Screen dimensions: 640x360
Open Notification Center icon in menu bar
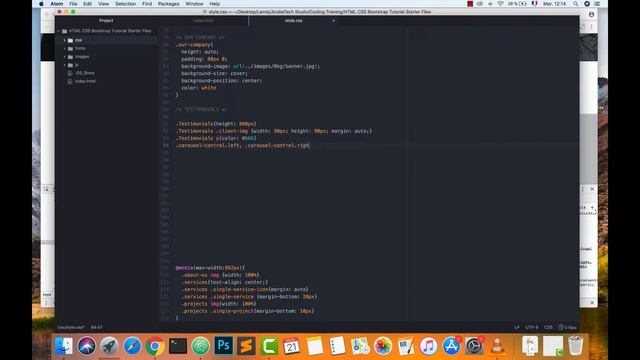pyautogui.click(x=598, y=4)
